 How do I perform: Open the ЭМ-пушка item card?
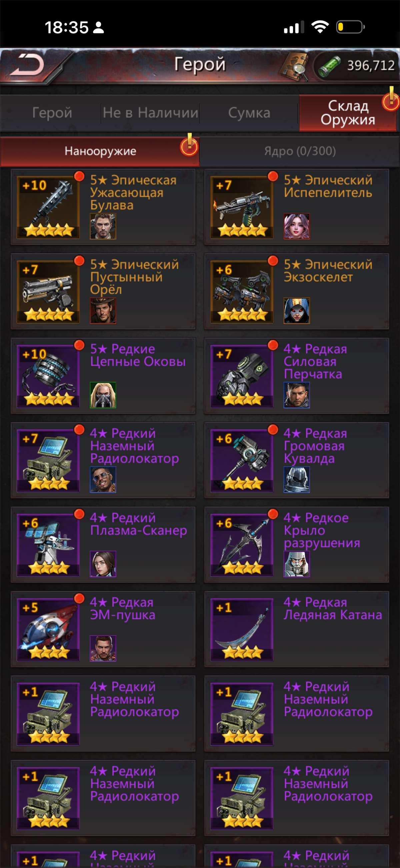click(103, 629)
